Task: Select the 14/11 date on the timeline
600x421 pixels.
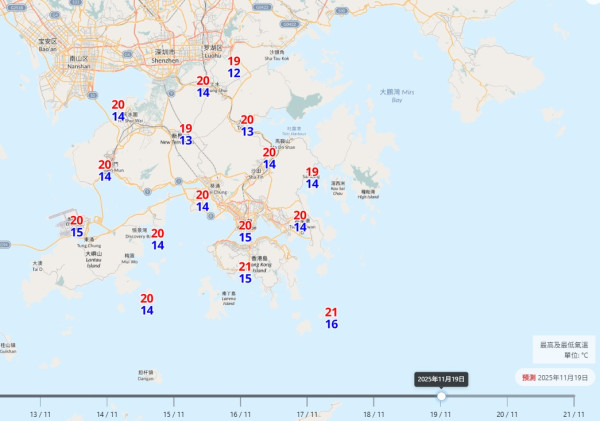Action: [x=107, y=414]
